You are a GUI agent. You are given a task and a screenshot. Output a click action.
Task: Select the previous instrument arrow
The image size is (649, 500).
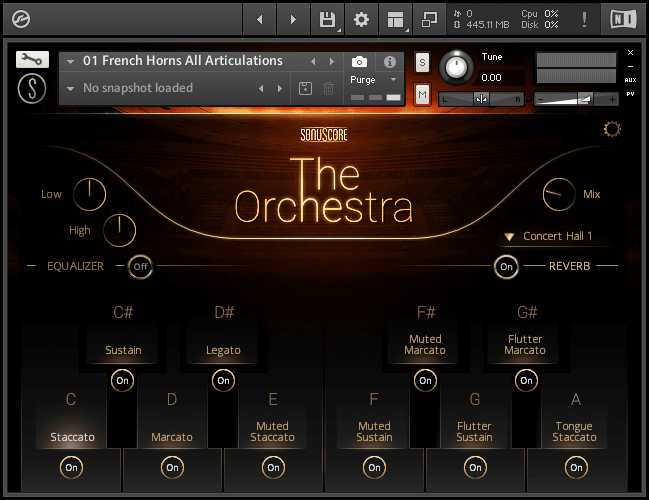313,62
